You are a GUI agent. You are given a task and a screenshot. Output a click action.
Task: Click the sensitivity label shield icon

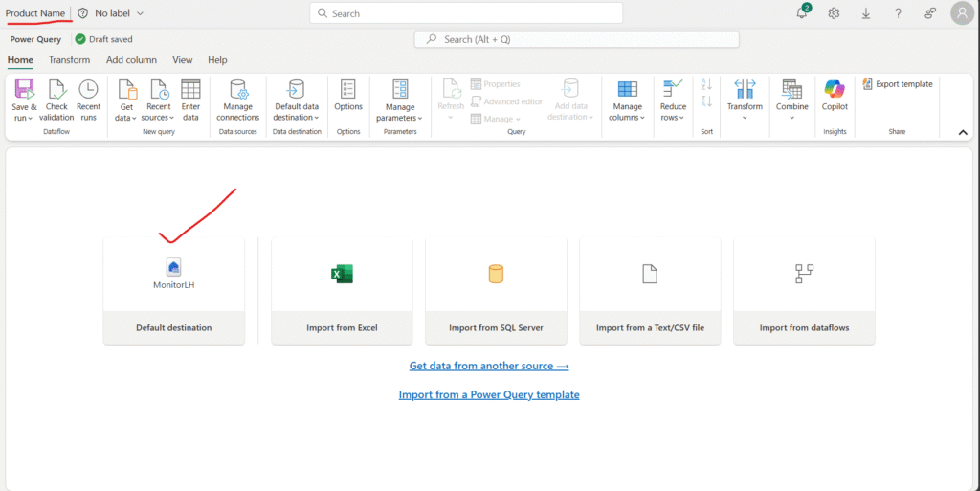pos(82,13)
